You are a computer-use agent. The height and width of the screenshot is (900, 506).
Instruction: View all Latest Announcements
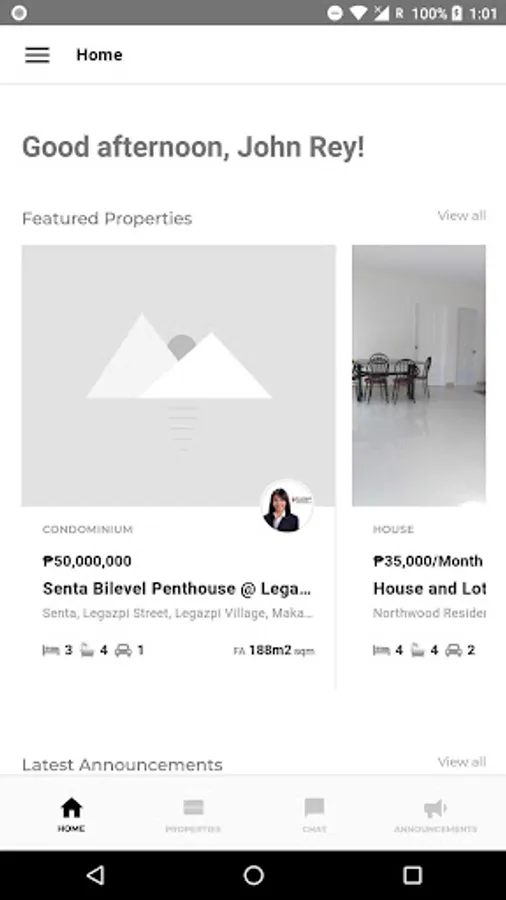tap(462, 762)
